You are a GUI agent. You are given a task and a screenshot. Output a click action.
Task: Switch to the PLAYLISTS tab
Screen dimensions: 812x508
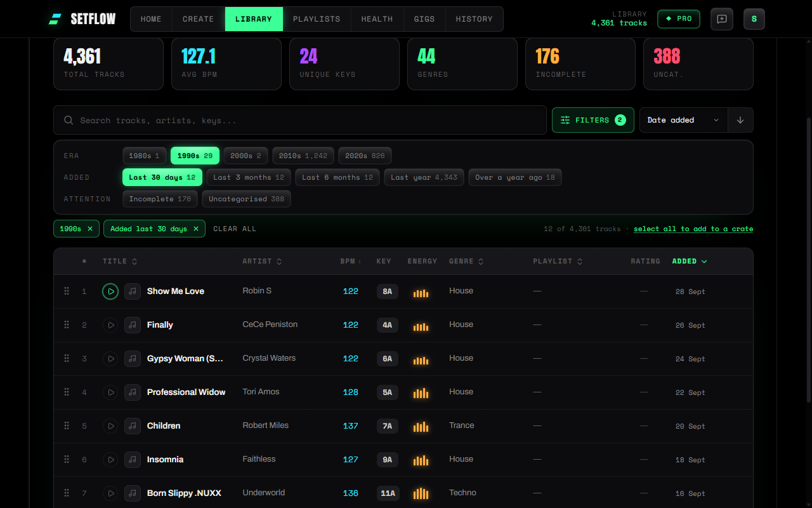click(x=317, y=19)
